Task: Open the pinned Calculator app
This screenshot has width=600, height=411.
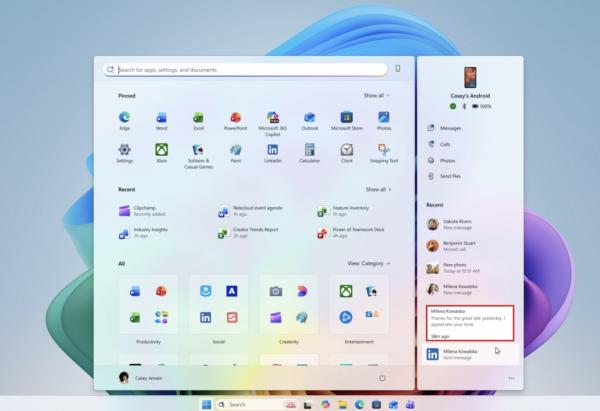Action: 310,153
